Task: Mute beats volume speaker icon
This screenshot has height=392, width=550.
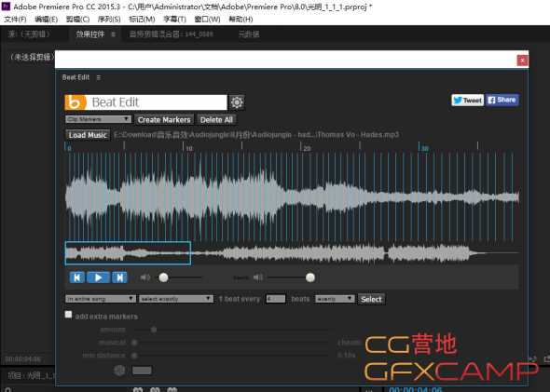Action: 258,277
